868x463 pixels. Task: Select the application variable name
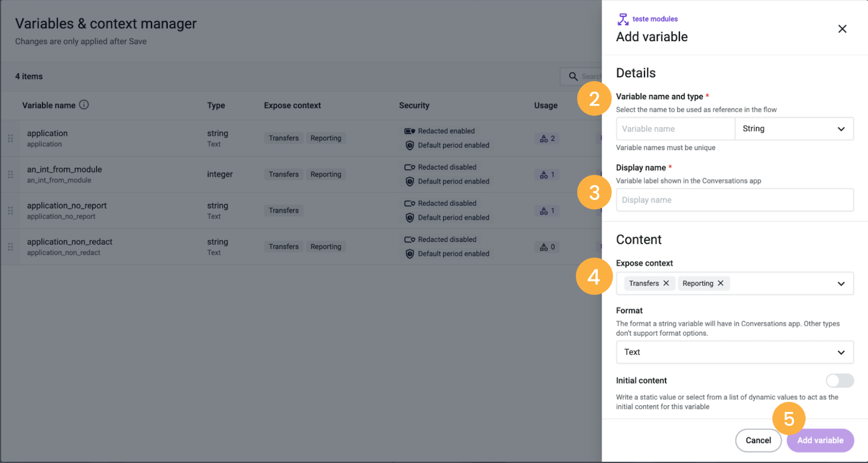click(x=47, y=133)
